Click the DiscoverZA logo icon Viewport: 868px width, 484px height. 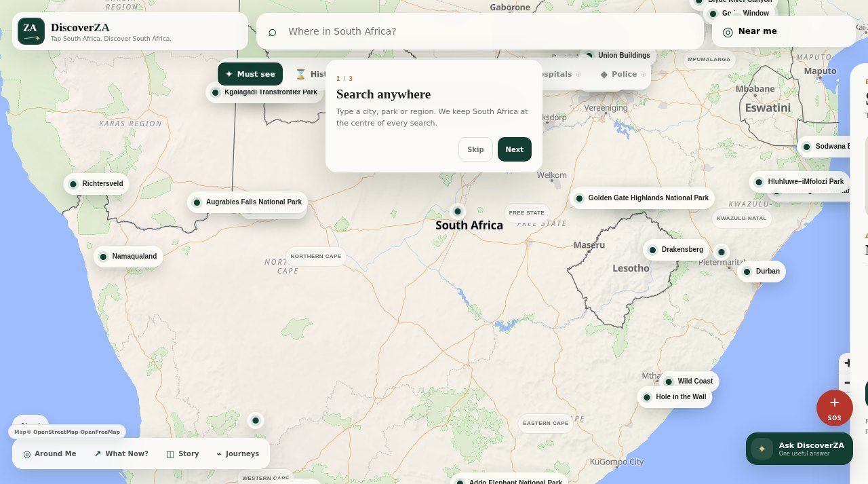click(x=31, y=31)
